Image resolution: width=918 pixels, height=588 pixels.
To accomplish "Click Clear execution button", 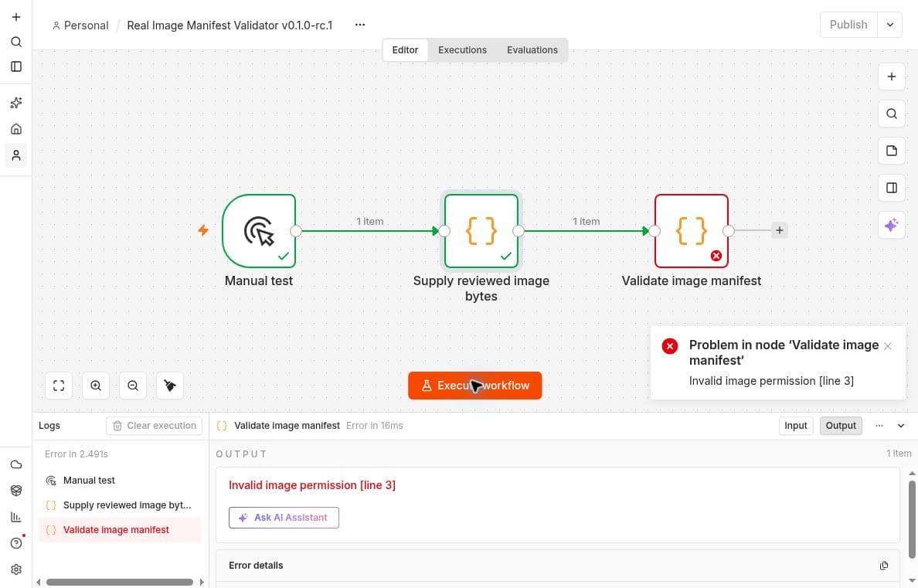I will click(x=154, y=426).
